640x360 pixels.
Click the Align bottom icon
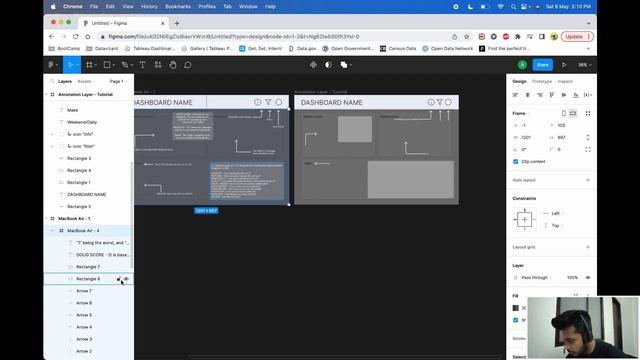pos(576,95)
